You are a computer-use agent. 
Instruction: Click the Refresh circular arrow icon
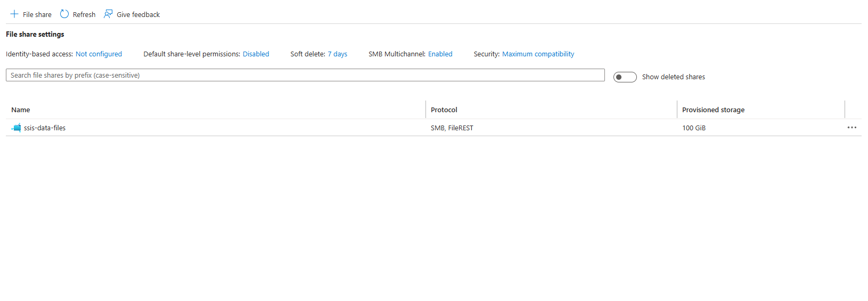(64, 14)
